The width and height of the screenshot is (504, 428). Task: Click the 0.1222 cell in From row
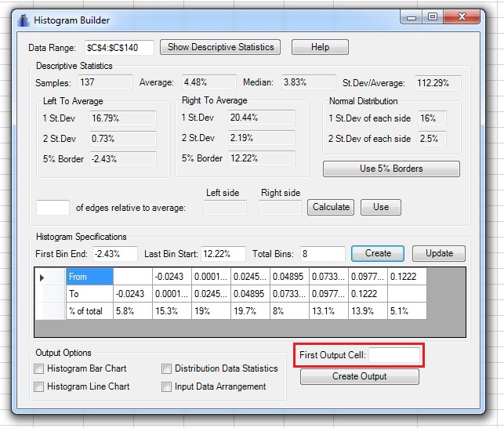point(408,277)
